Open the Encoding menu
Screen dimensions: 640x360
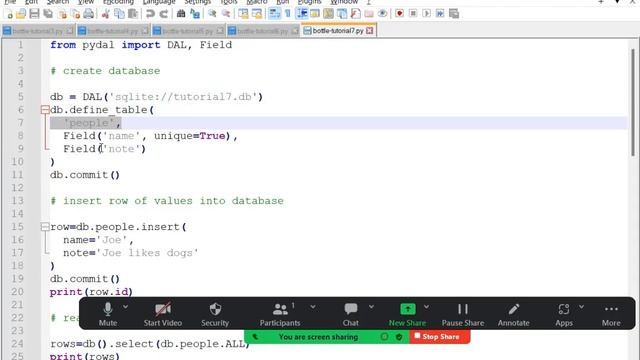point(118,2)
